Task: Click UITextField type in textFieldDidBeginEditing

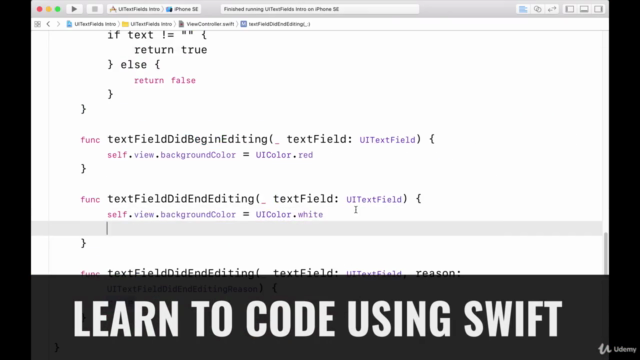Action: point(387,140)
